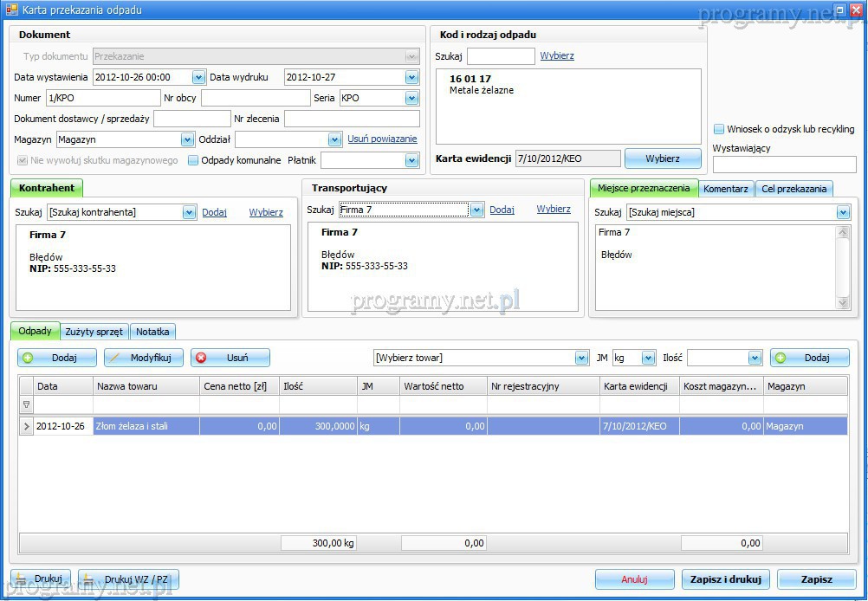Click the grid filter funnel icon

pyautogui.click(x=26, y=404)
